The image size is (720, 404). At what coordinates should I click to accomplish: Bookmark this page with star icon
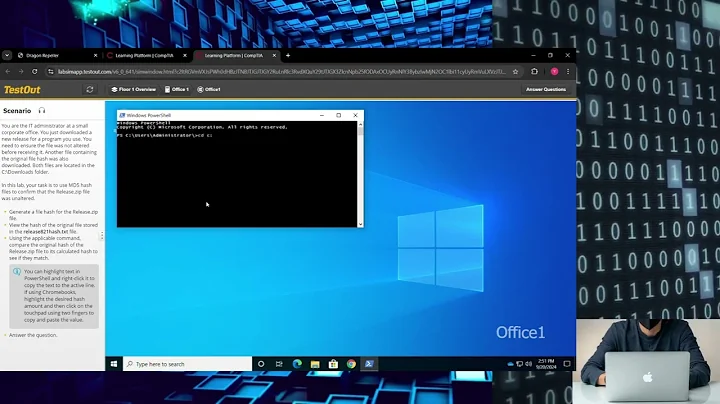pyautogui.click(x=516, y=72)
